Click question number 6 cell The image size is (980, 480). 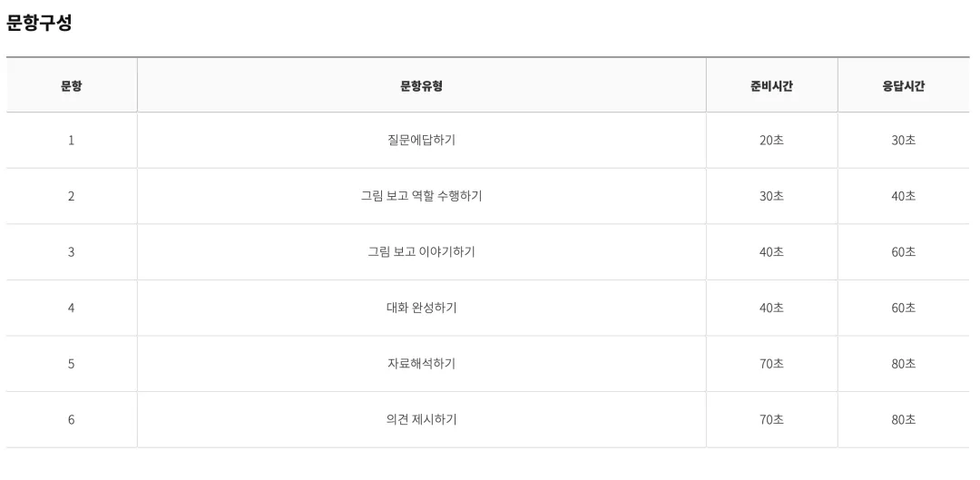pyautogui.click(x=72, y=419)
